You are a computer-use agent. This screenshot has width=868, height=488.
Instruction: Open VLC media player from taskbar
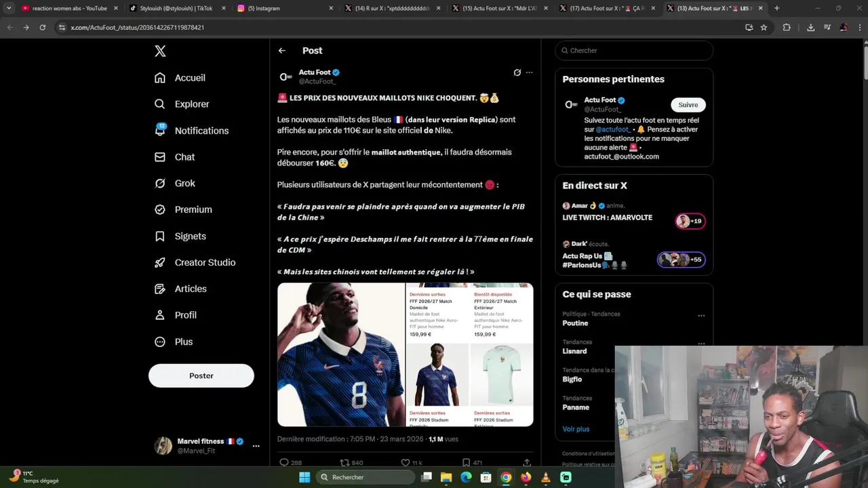[x=546, y=477]
